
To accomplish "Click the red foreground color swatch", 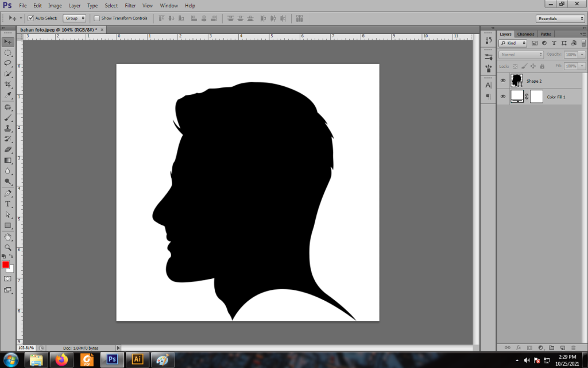I will click(6, 264).
